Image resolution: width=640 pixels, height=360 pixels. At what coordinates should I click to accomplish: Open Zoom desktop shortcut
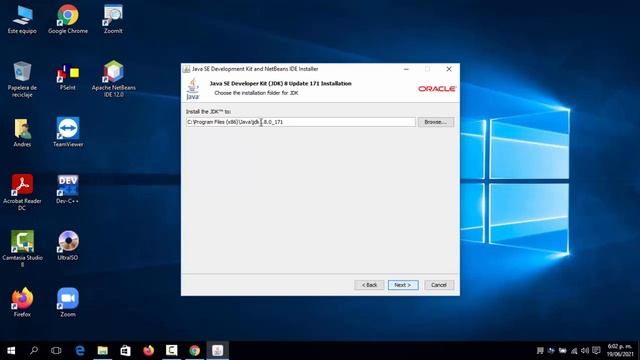pos(68,302)
